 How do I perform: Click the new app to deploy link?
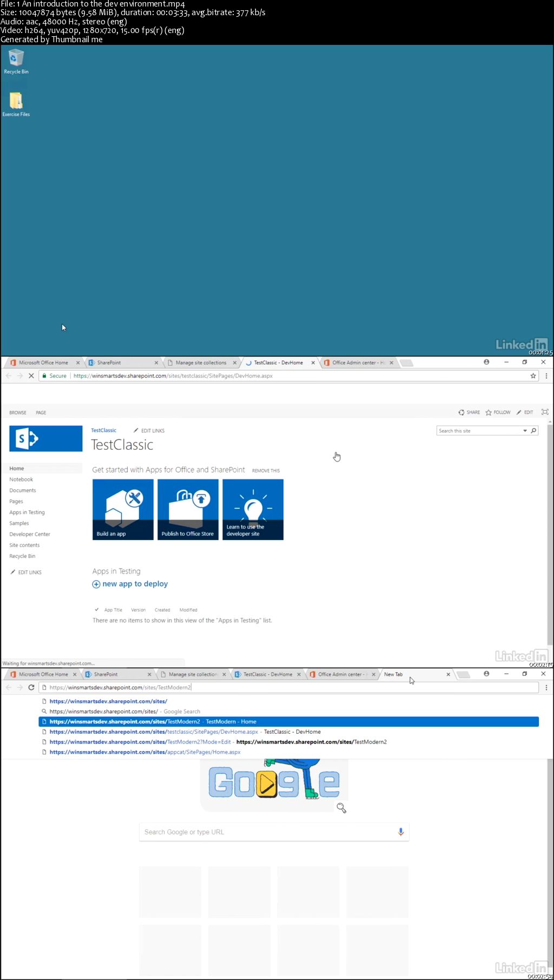[135, 584]
